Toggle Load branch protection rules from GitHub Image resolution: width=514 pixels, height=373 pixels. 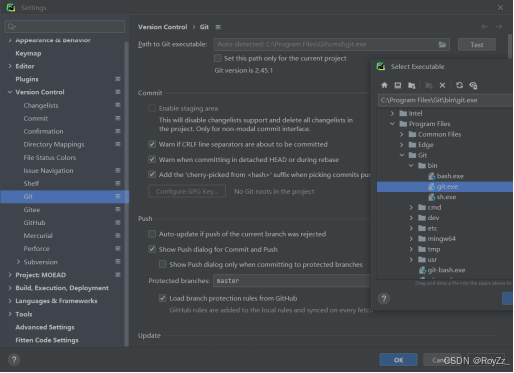click(x=163, y=298)
